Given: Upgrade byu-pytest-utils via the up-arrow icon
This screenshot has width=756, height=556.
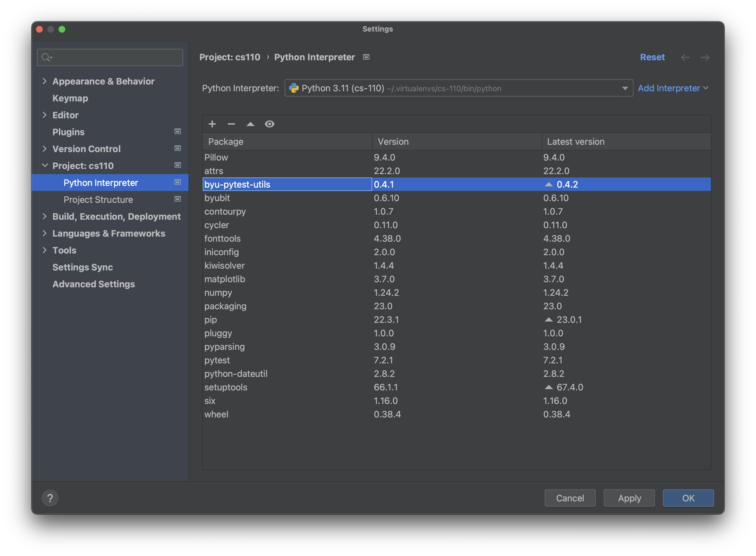Looking at the screenshot, I should (250, 124).
